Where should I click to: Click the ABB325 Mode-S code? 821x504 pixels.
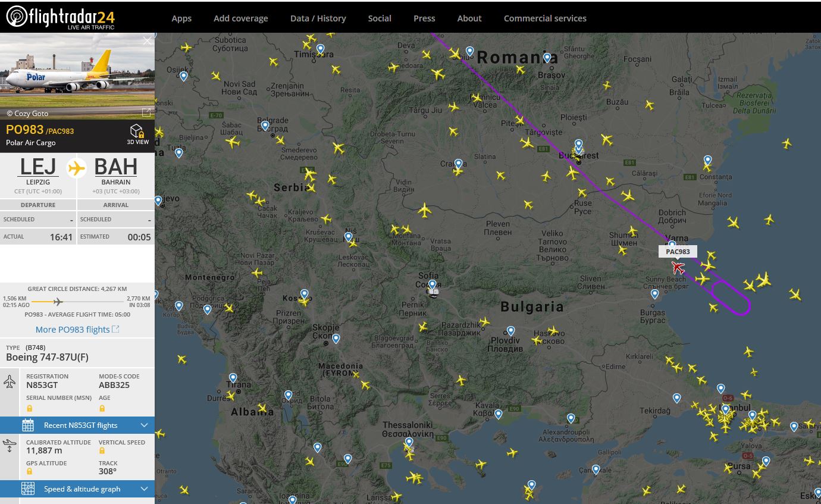point(114,385)
